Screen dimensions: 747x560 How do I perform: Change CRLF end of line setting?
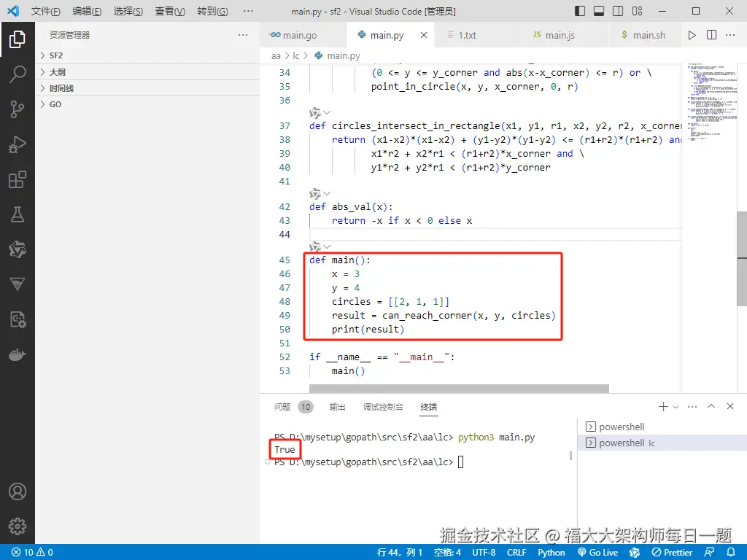point(516,552)
